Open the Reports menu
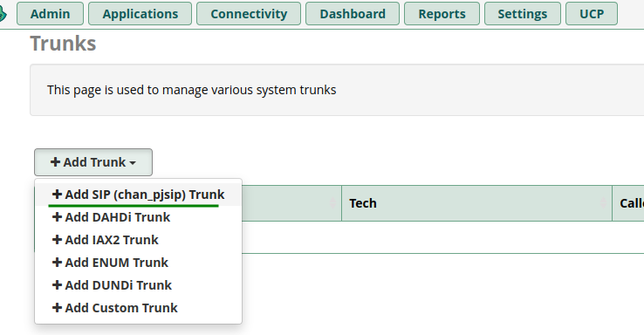This screenshot has height=335, width=644. 442,14
